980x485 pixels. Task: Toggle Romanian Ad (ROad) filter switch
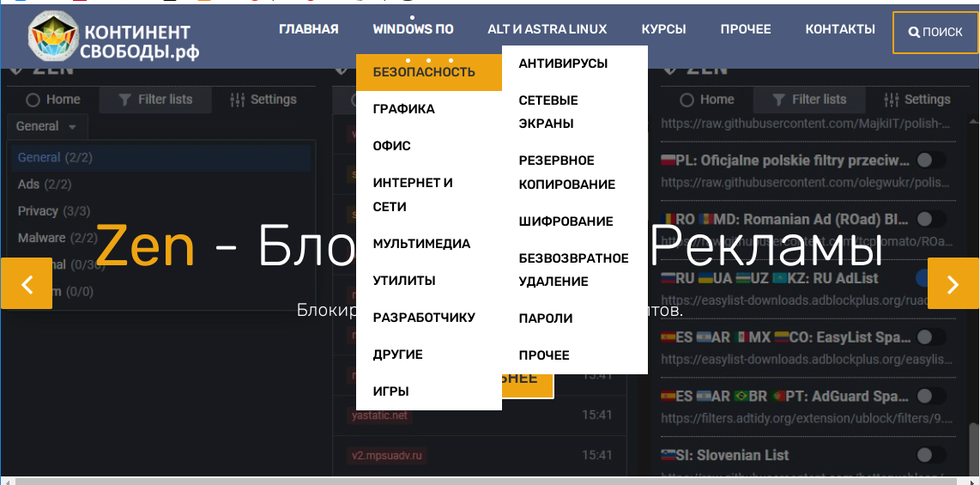coord(931,220)
